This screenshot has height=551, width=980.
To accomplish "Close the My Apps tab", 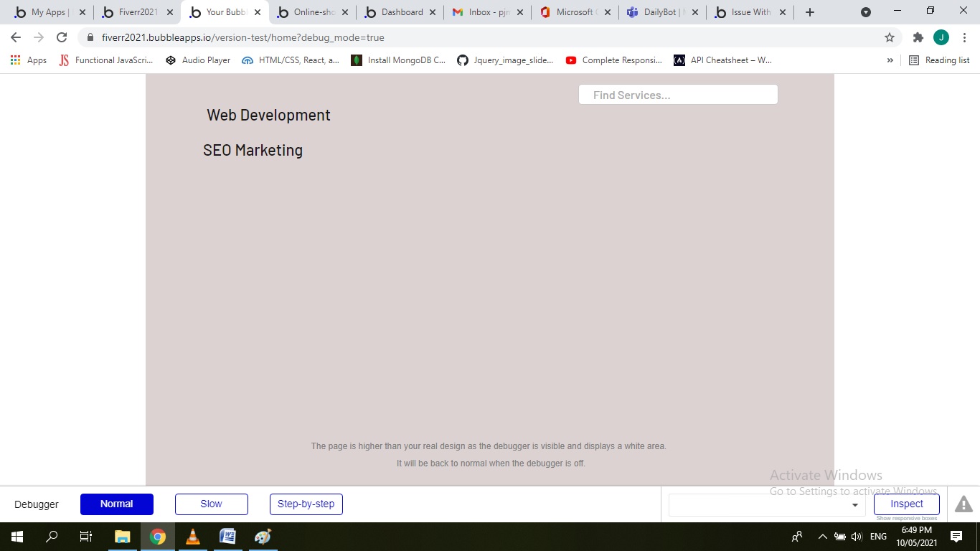I will click(x=82, y=12).
